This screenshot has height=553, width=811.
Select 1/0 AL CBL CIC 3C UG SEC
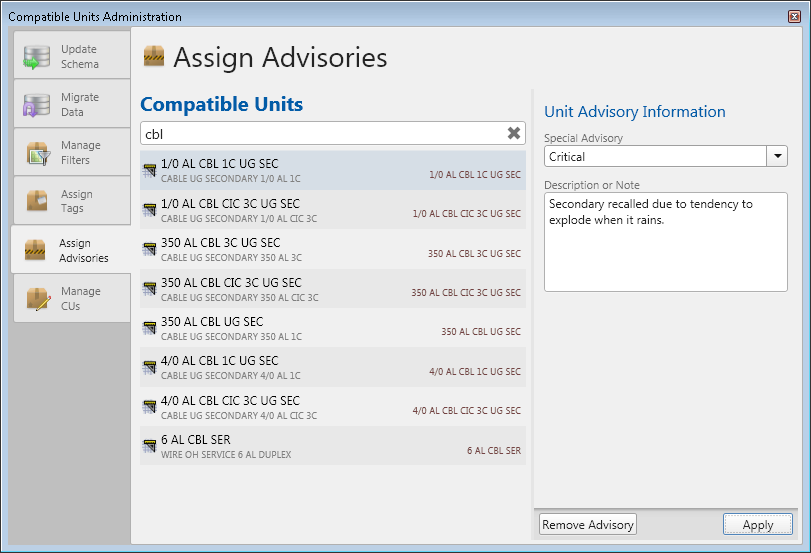click(332, 209)
